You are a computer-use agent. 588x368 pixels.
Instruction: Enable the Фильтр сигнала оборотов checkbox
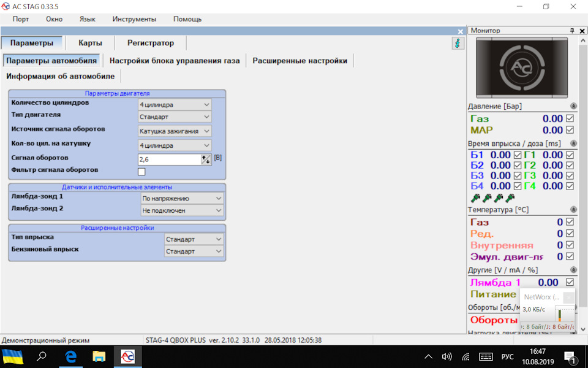[x=141, y=172]
